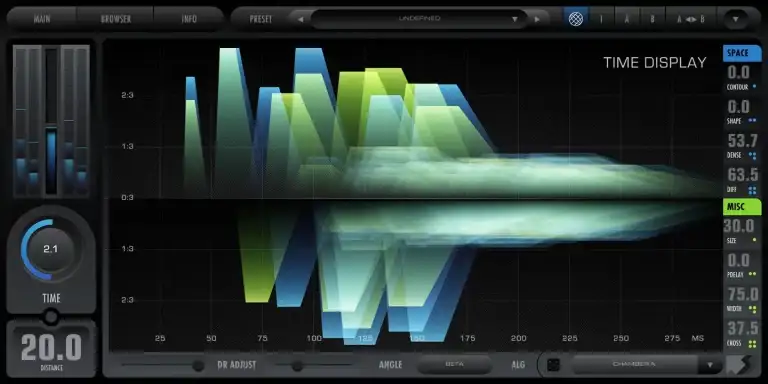Screen dimensions: 768x384
Task: Click the 100 ms time axis label
Action: coord(313,338)
